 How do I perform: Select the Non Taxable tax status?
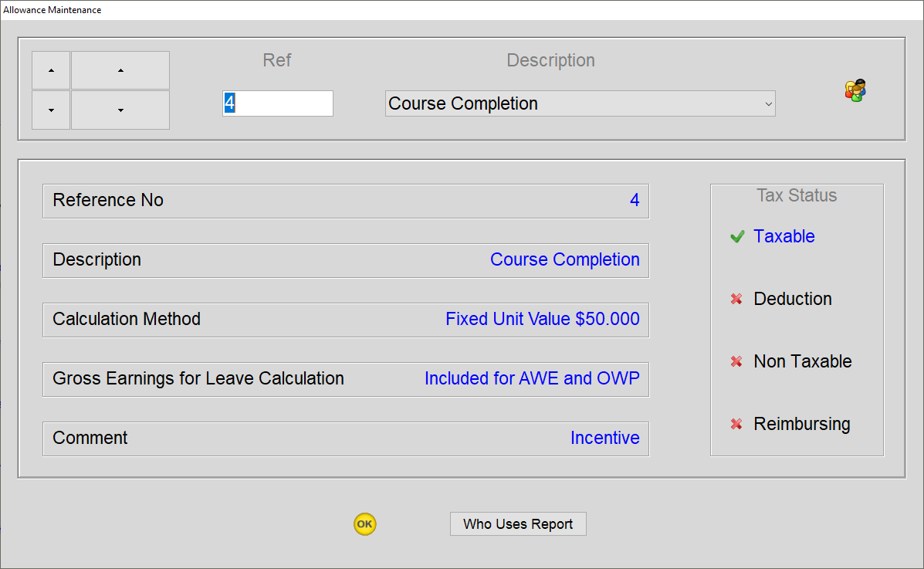point(803,361)
